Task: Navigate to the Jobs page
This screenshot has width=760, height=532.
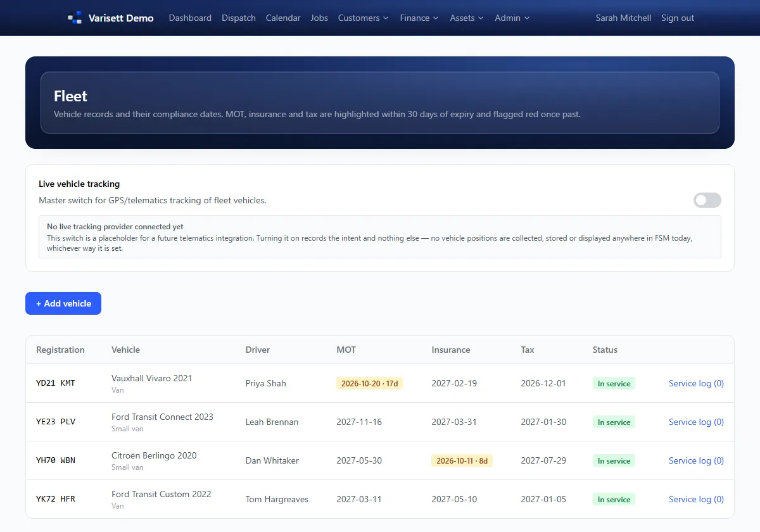Action: coord(319,18)
